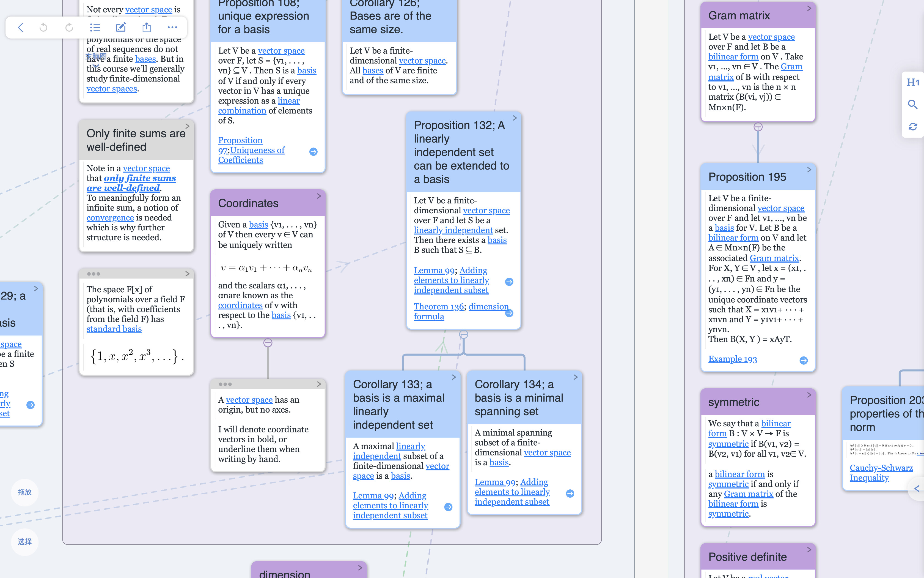Select the Coordinates card title
This screenshot has height=578, width=924.
248,203
